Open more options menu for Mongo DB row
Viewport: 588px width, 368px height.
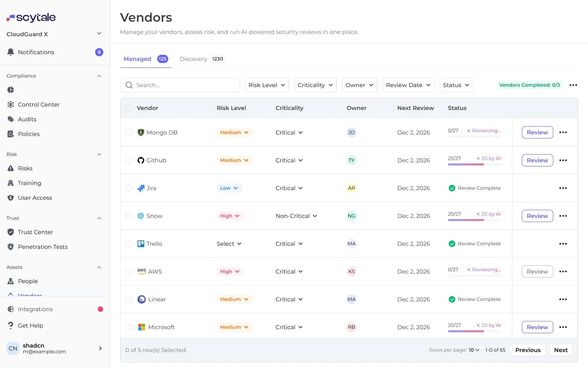point(563,132)
